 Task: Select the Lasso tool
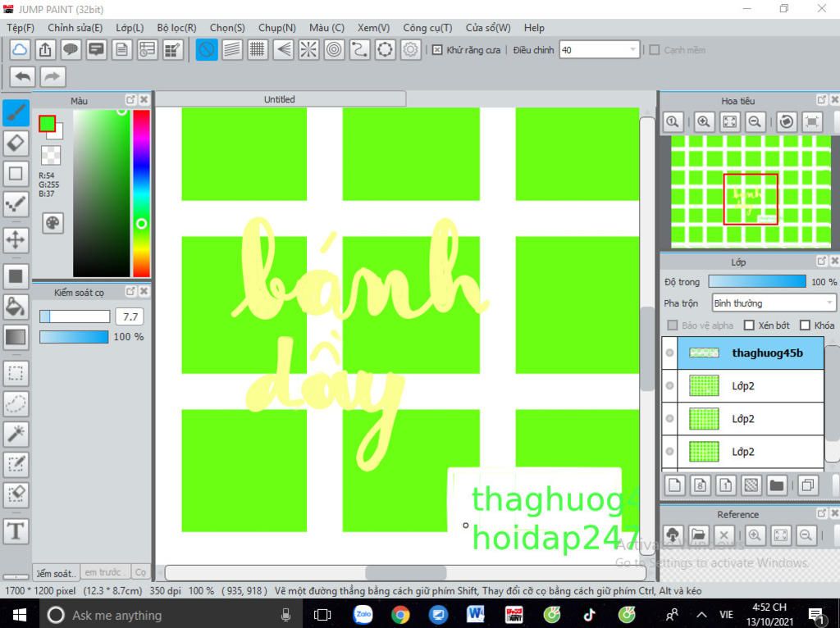[x=16, y=403]
